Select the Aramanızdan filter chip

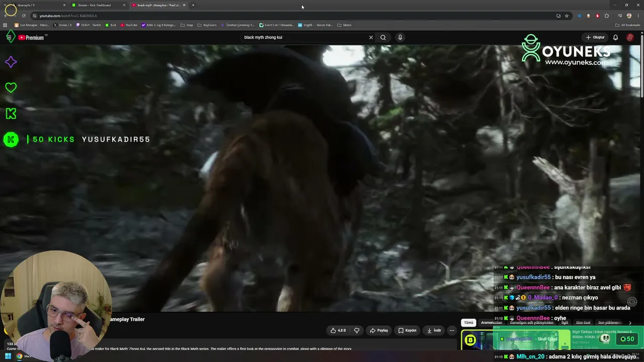click(x=492, y=323)
